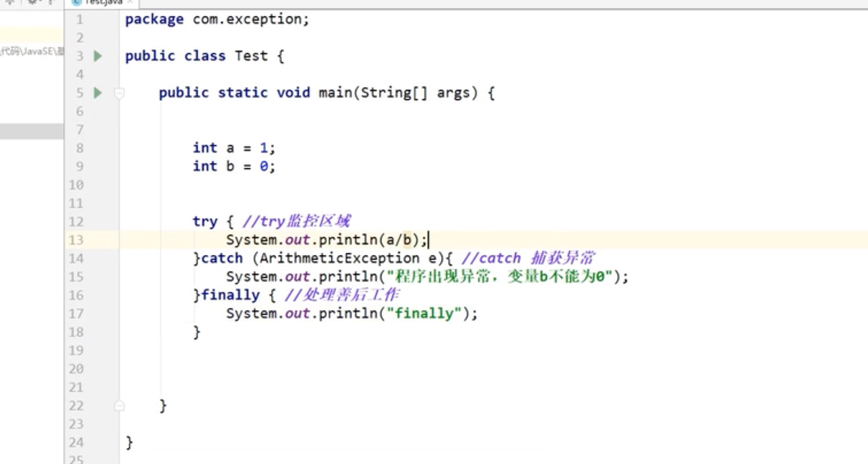Click ArithmeticException in the catch clause
This screenshot has width=868, height=464.
[x=340, y=258]
